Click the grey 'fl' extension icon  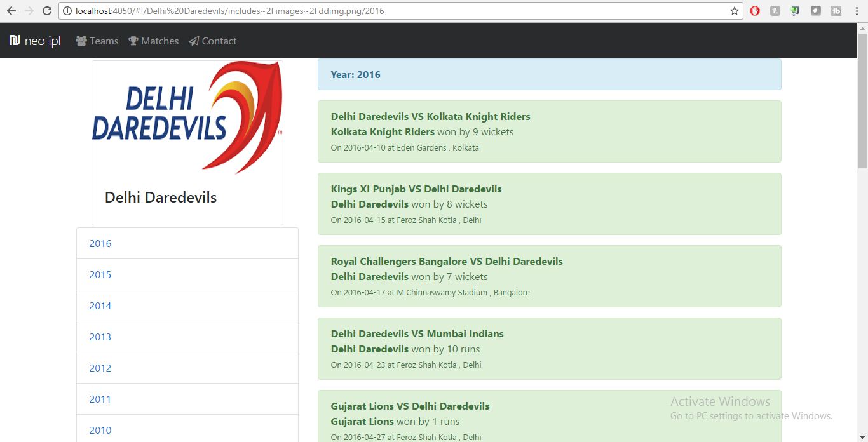775,11
